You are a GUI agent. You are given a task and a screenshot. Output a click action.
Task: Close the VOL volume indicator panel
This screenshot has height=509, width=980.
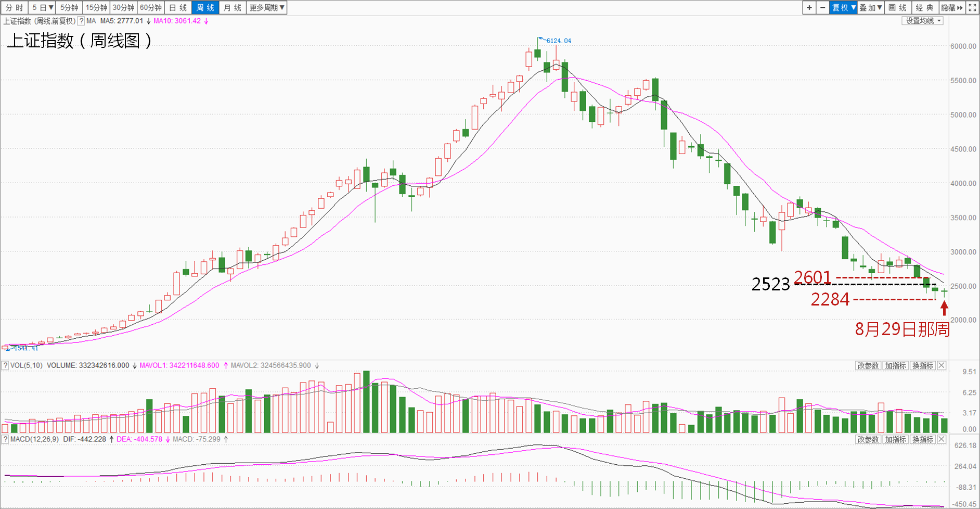tap(942, 366)
